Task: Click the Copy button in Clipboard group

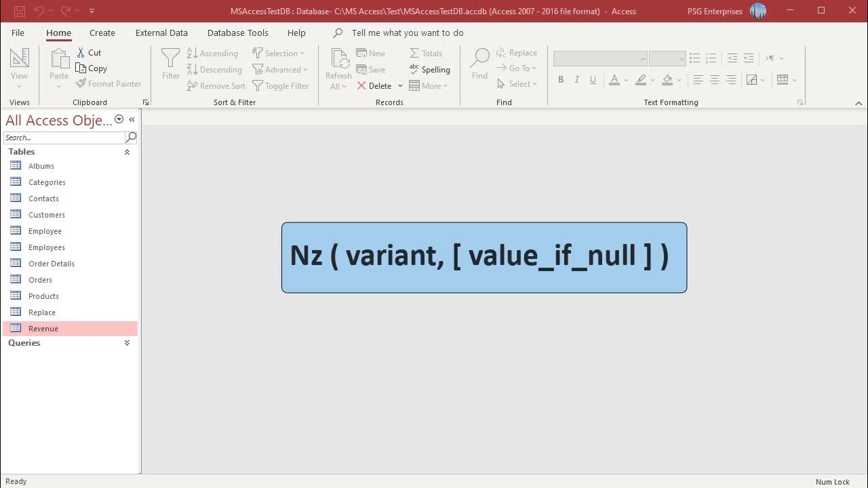Action: 91,68
